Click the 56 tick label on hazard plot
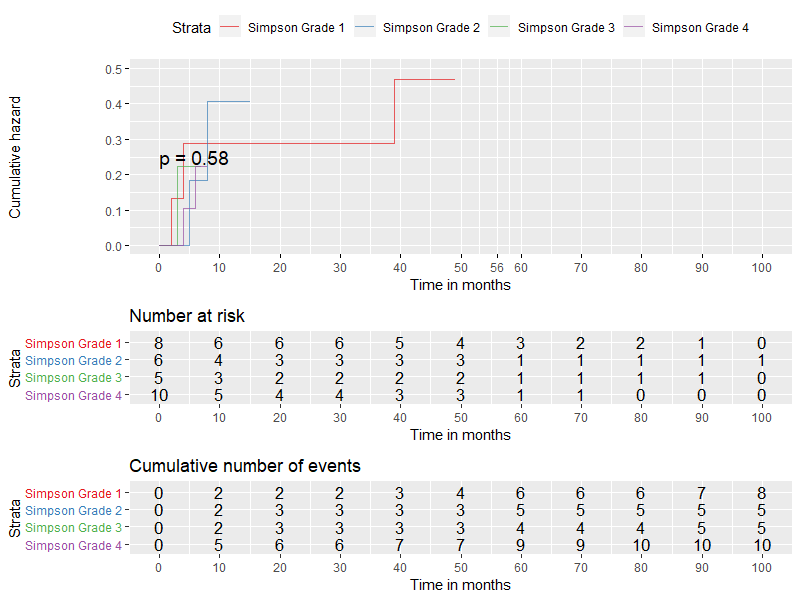The width and height of the screenshot is (800, 600). [x=496, y=267]
